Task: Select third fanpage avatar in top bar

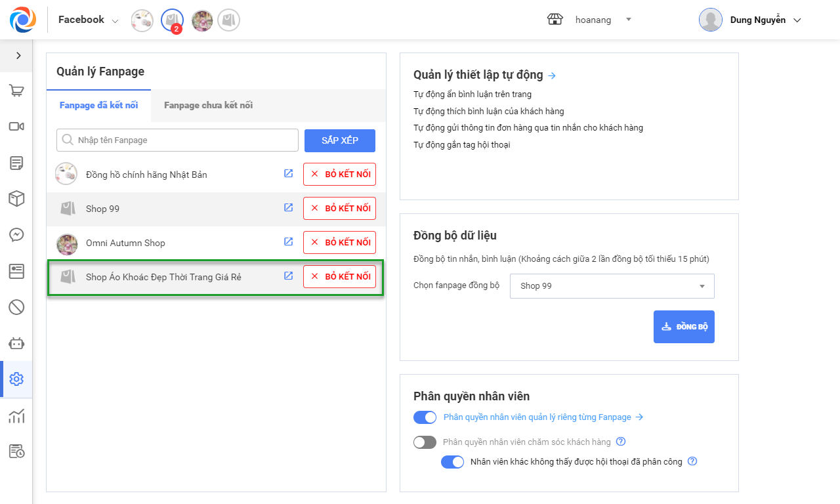Action: click(x=201, y=20)
